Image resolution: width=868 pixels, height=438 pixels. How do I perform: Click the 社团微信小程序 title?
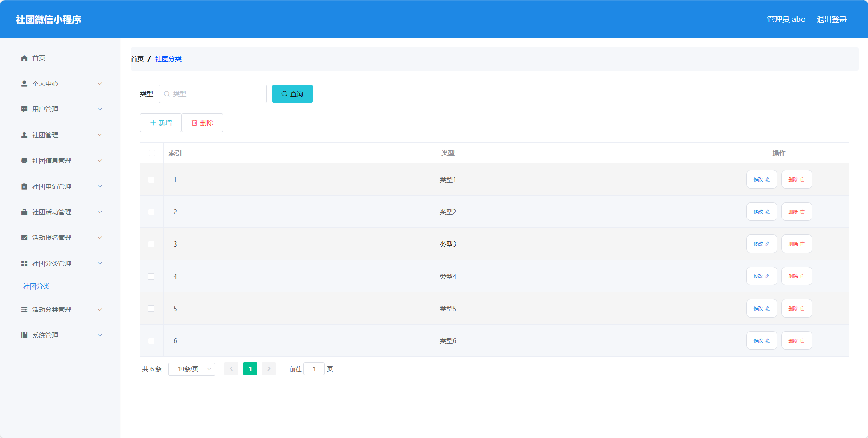pos(49,20)
